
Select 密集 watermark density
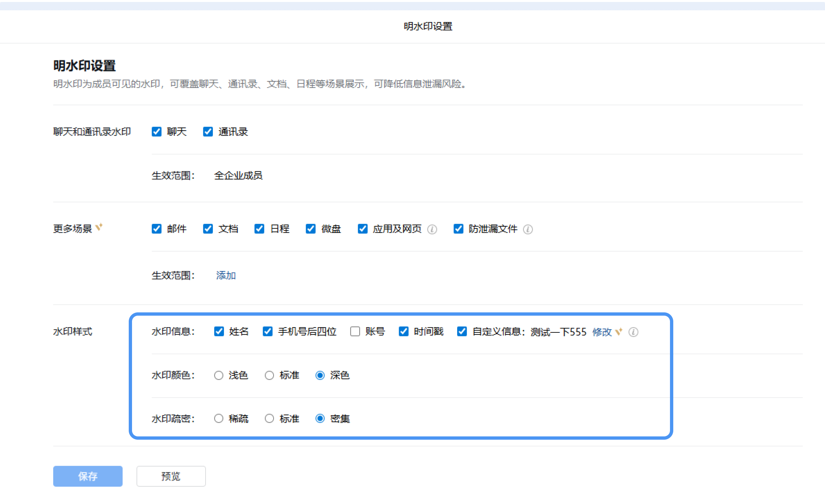point(320,419)
